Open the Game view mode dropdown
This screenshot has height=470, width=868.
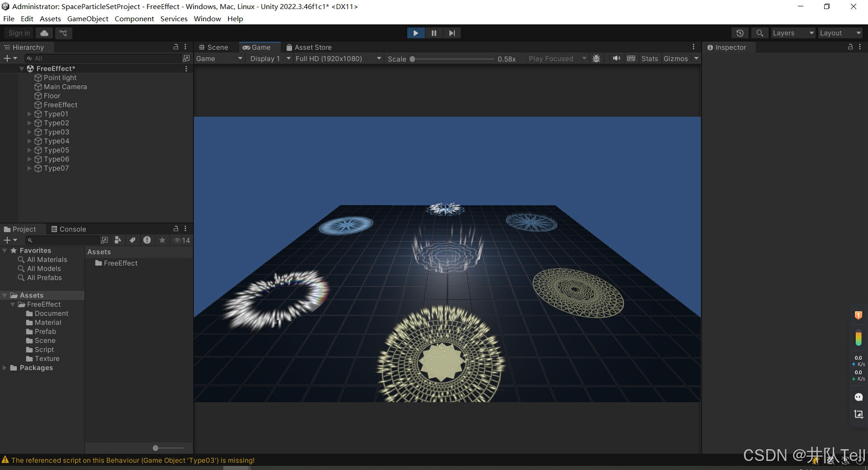pos(219,58)
